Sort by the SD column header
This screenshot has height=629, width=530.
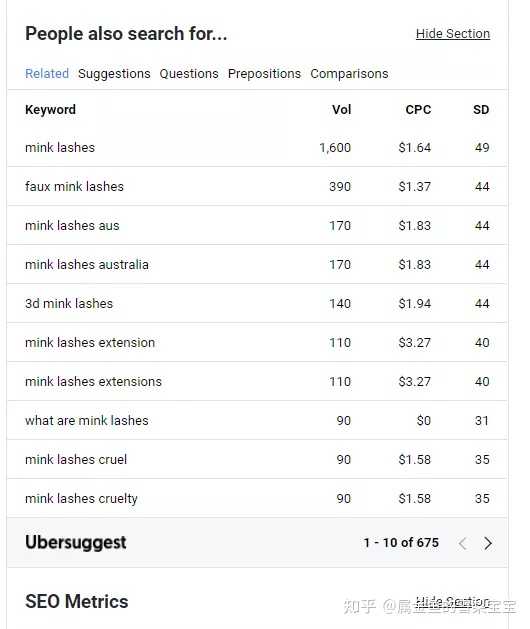tap(481, 110)
